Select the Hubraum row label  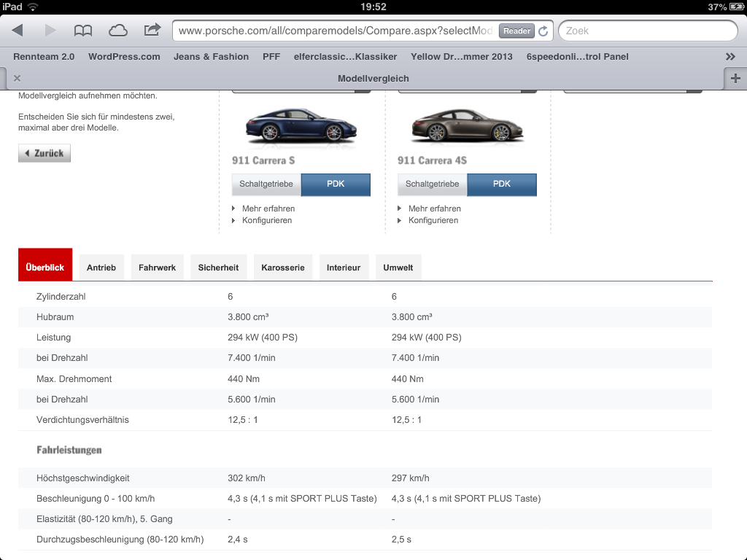click(55, 317)
